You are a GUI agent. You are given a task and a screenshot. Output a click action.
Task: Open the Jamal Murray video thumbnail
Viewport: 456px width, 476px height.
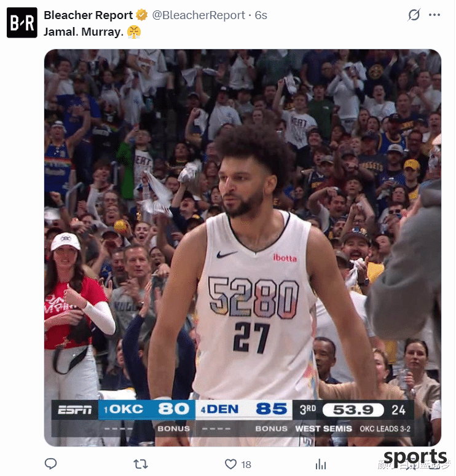(243, 248)
